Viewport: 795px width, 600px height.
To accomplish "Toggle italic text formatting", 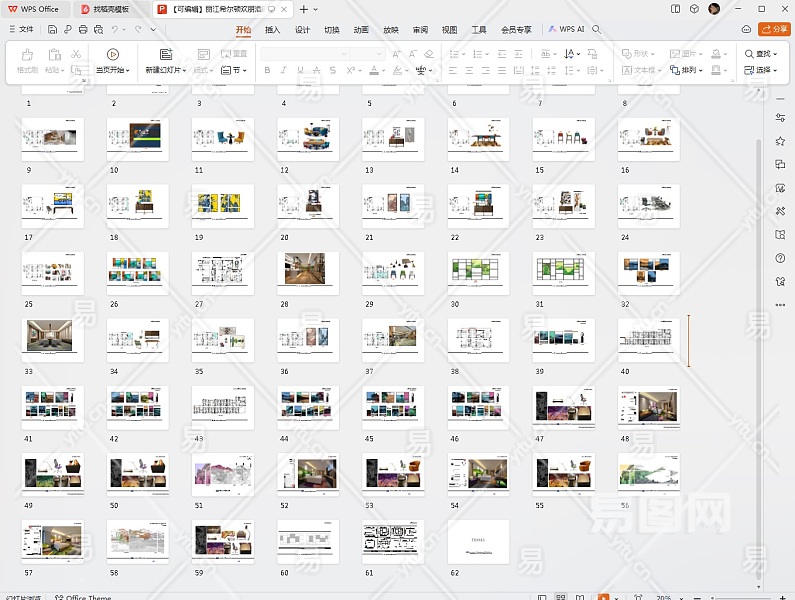I will tap(284, 71).
